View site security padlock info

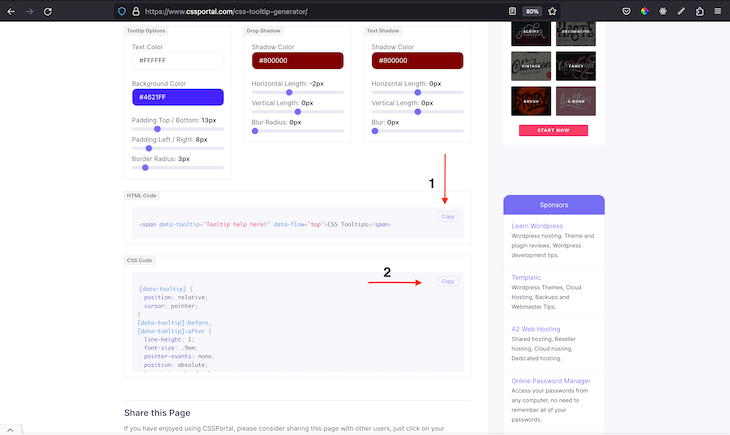136,12
